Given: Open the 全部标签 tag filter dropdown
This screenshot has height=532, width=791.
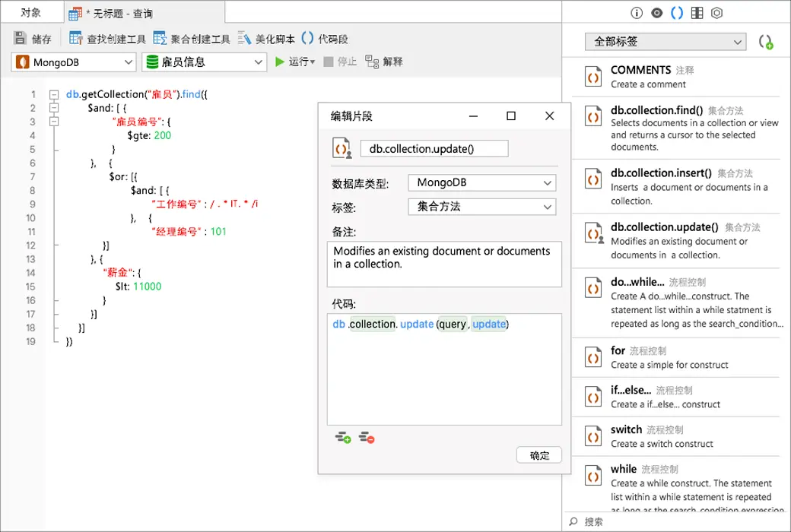Looking at the screenshot, I should 666,42.
